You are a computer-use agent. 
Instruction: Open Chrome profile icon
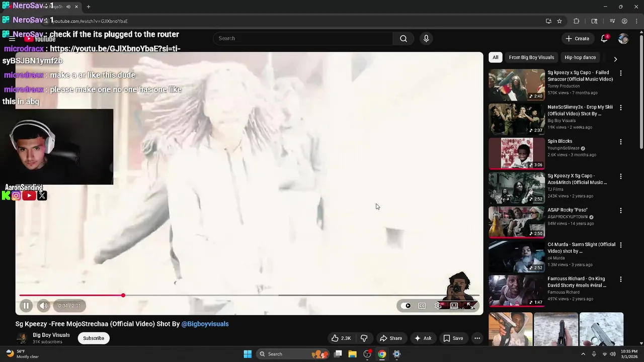point(624,21)
